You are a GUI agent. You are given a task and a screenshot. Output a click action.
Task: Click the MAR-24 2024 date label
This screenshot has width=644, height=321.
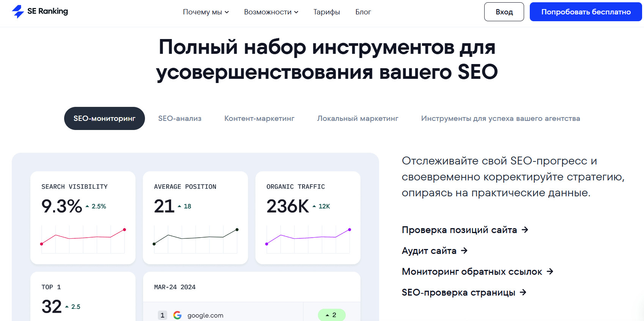[175, 287]
